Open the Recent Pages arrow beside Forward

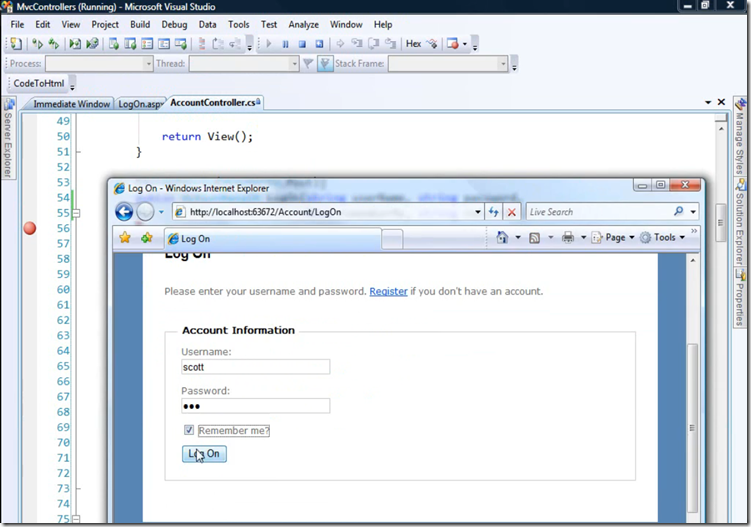[x=161, y=212]
